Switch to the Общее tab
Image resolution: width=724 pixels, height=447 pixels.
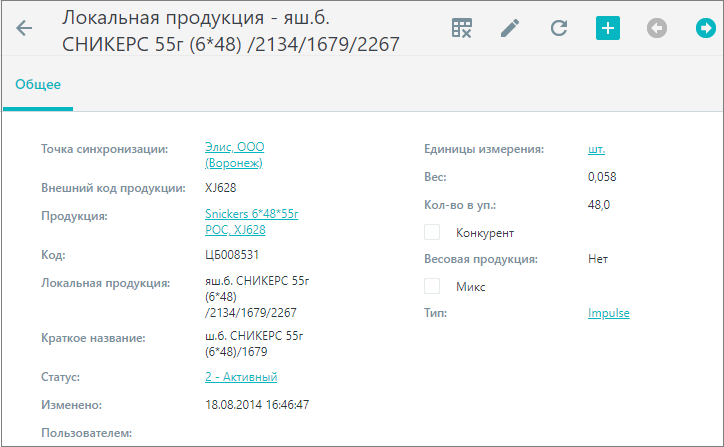[x=38, y=85]
